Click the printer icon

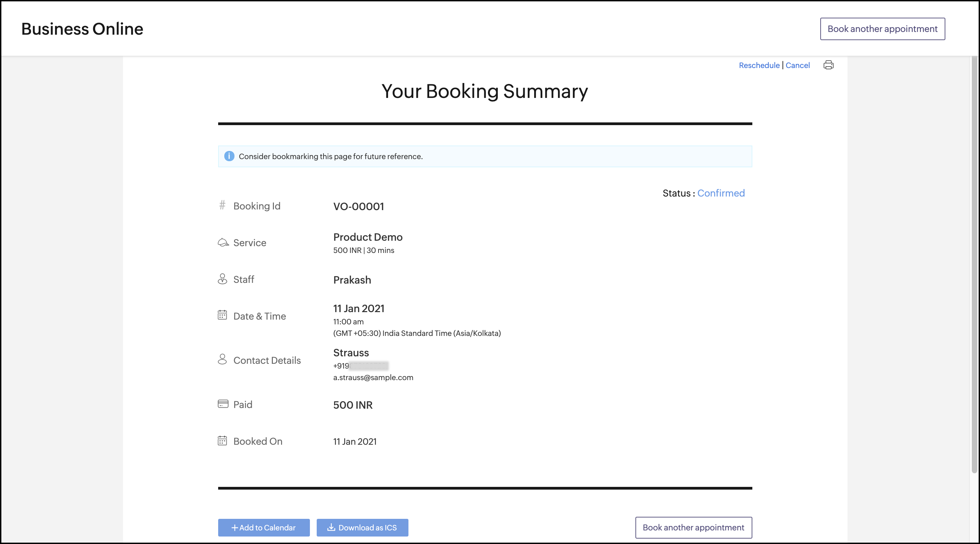828,65
